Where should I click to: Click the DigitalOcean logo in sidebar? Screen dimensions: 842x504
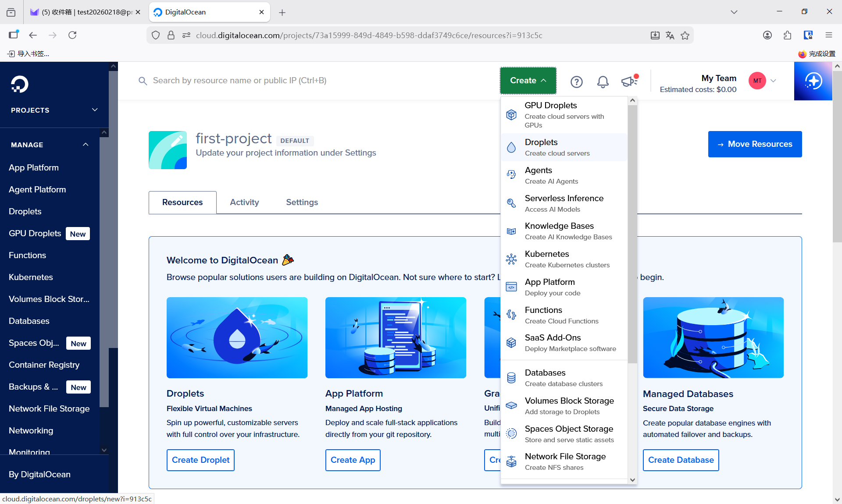(20, 84)
